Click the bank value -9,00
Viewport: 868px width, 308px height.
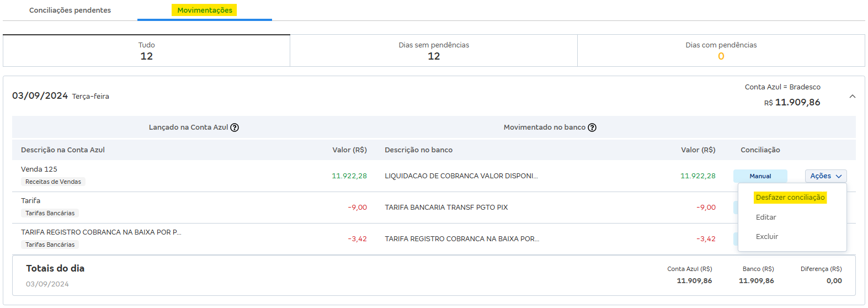point(706,208)
